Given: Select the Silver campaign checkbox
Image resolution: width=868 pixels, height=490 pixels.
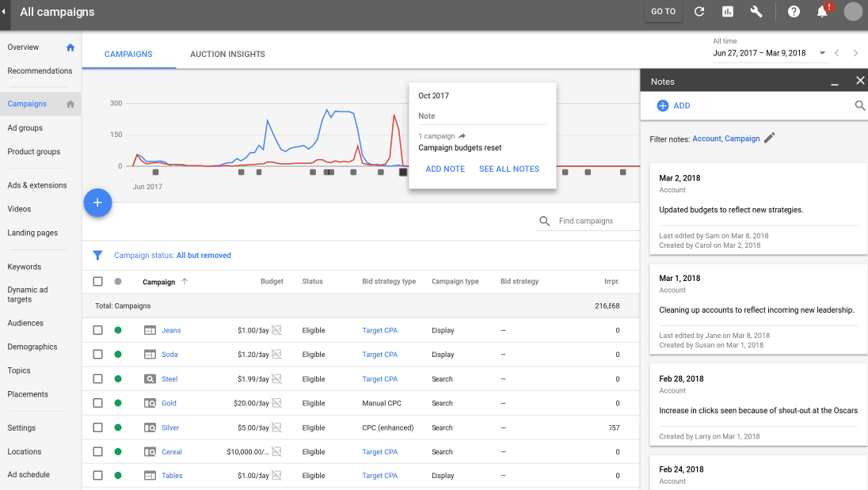Looking at the screenshot, I should 97,427.
